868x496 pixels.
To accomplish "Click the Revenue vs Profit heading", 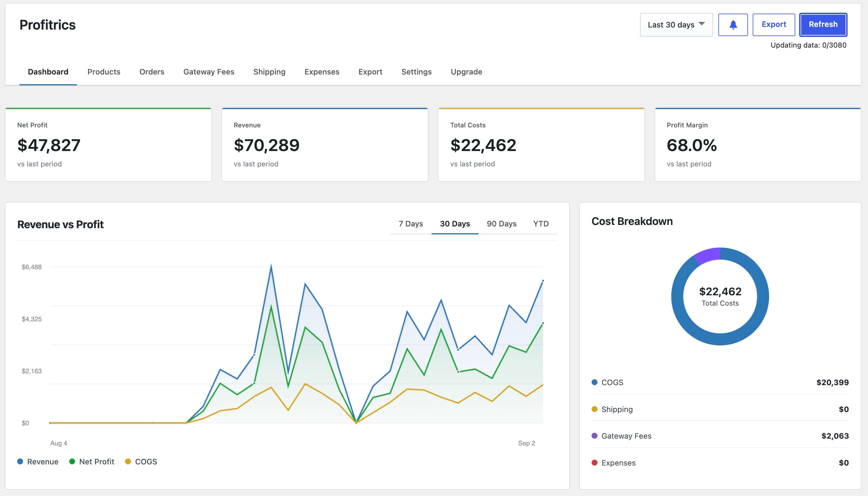I will (x=60, y=224).
